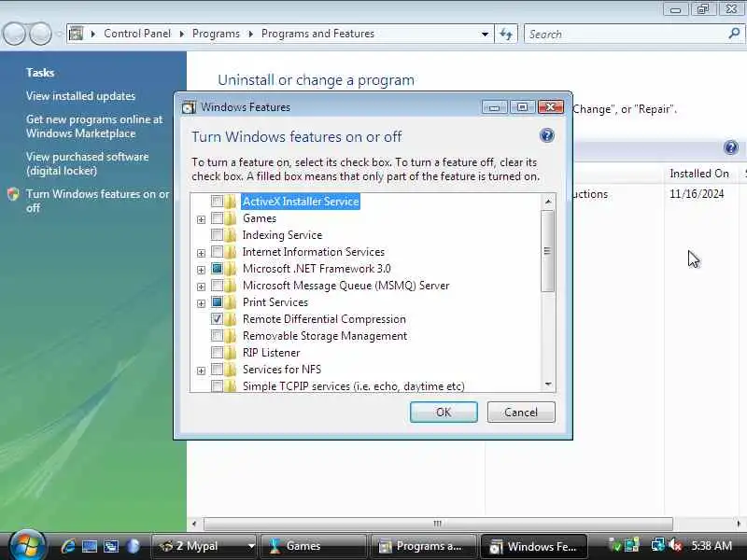
Task: Click Turn Windows features on or off link
Action: pyautogui.click(x=98, y=201)
